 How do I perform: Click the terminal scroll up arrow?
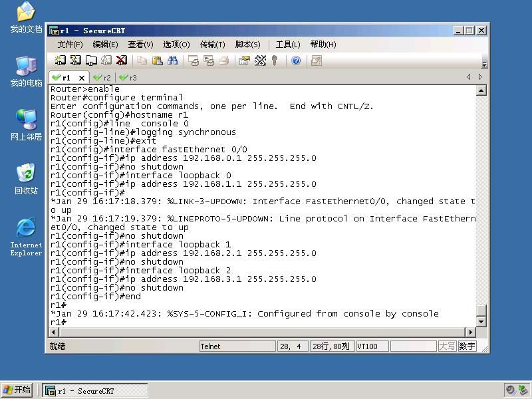tap(481, 90)
